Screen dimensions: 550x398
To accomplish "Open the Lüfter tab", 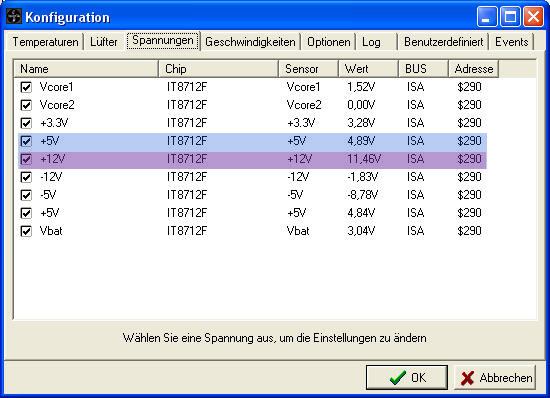I will coord(104,42).
